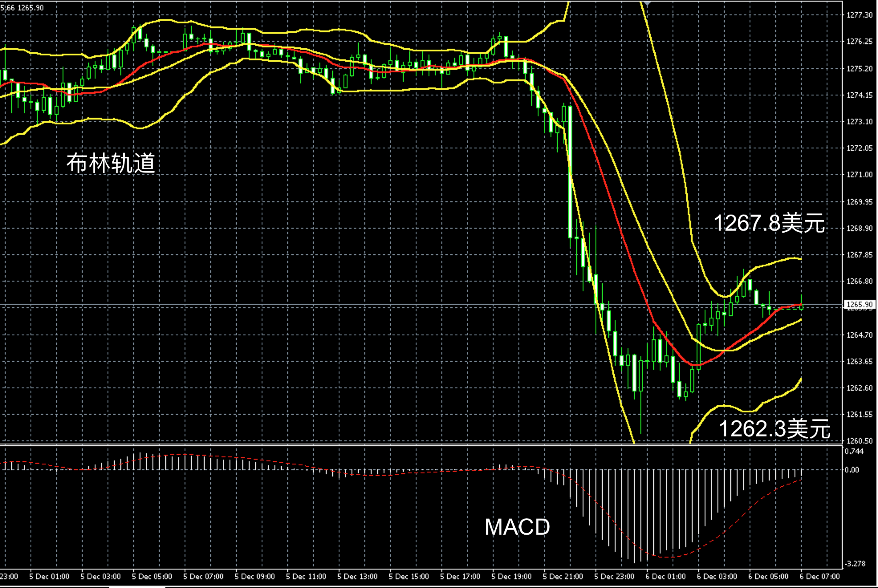Click the MACD scale value 0.744
This screenshot has height=588, width=878.
[x=854, y=452]
